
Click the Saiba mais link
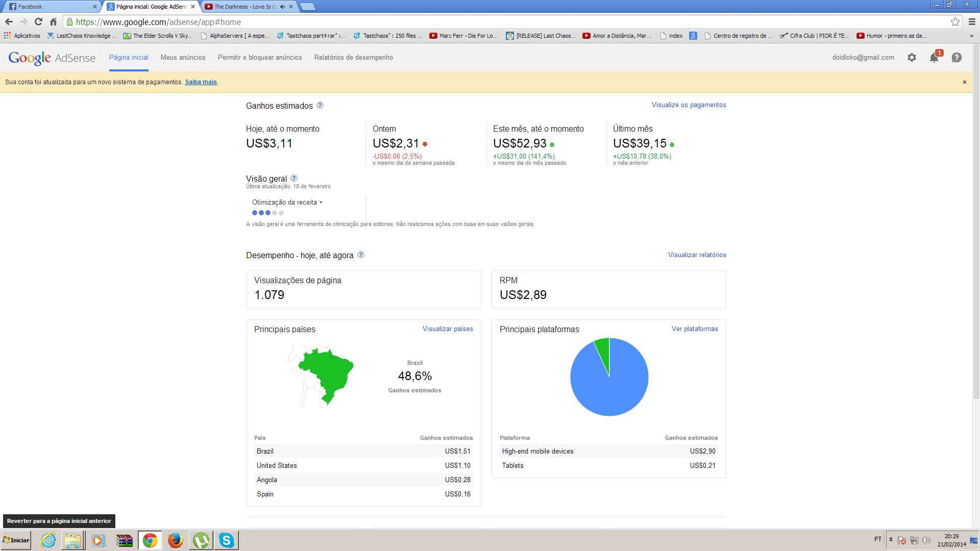pos(201,82)
